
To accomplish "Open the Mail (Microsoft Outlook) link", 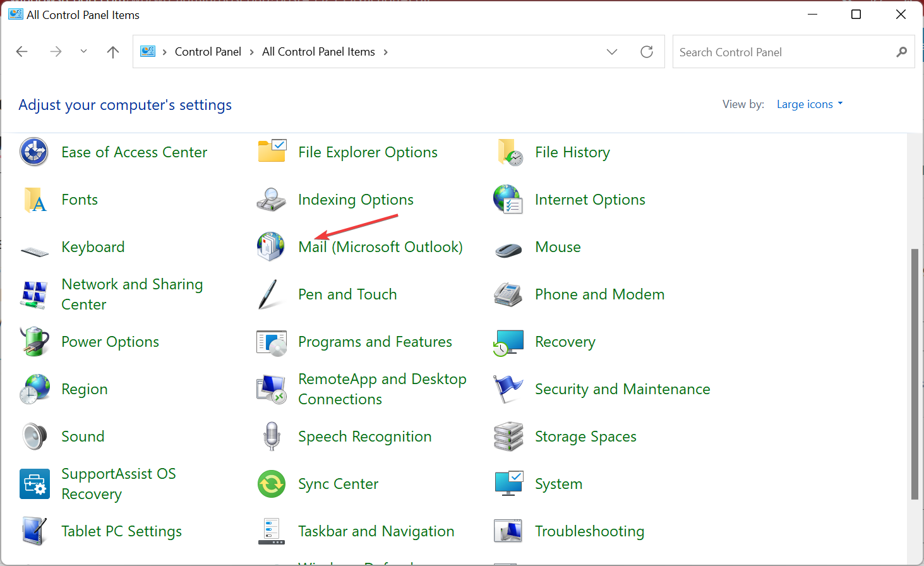I will click(x=380, y=247).
